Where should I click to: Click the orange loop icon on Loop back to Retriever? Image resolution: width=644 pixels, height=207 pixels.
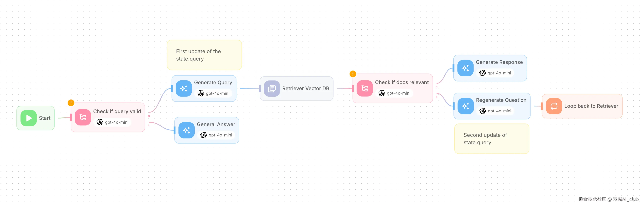(554, 106)
